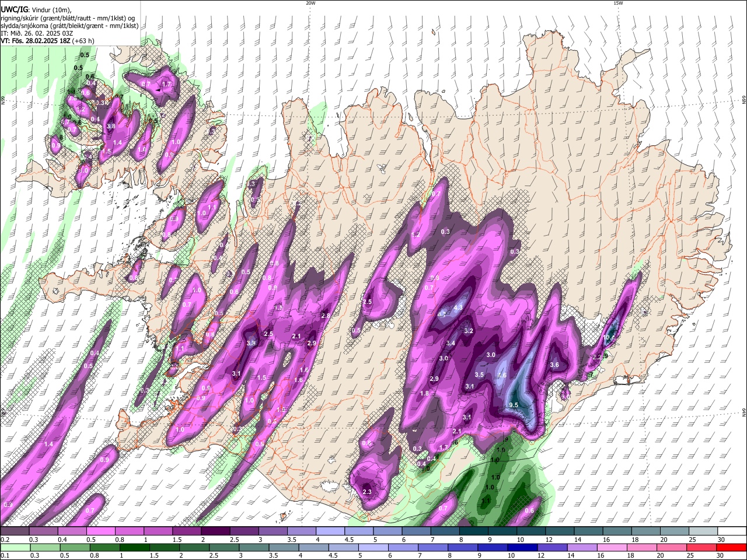Pick the palest green rain swatch labeled 0.1
This screenshot has width=747, height=560.
click(15, 547)
